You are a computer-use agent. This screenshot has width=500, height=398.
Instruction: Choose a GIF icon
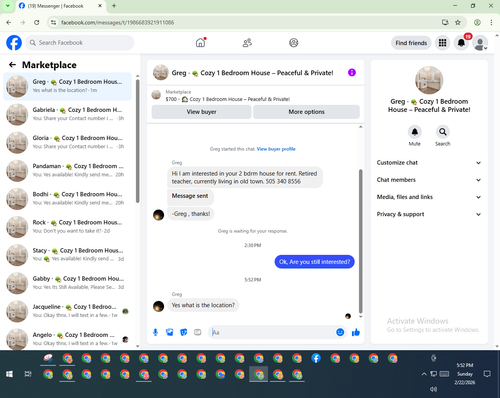click(x=198, y=332)
